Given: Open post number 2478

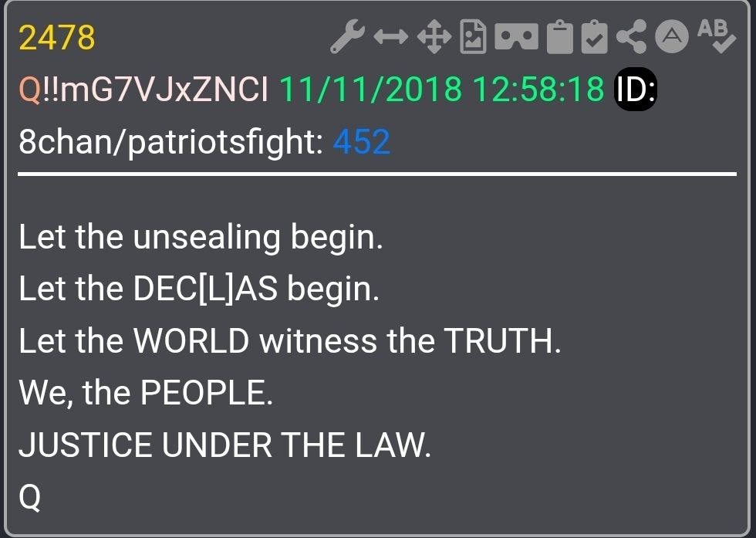Looking at the screenshot, I should pyautogui.click(x=57, y=37).
